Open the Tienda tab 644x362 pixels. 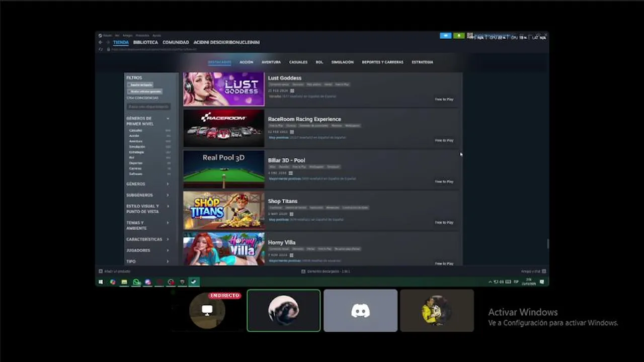coord(121,42)
